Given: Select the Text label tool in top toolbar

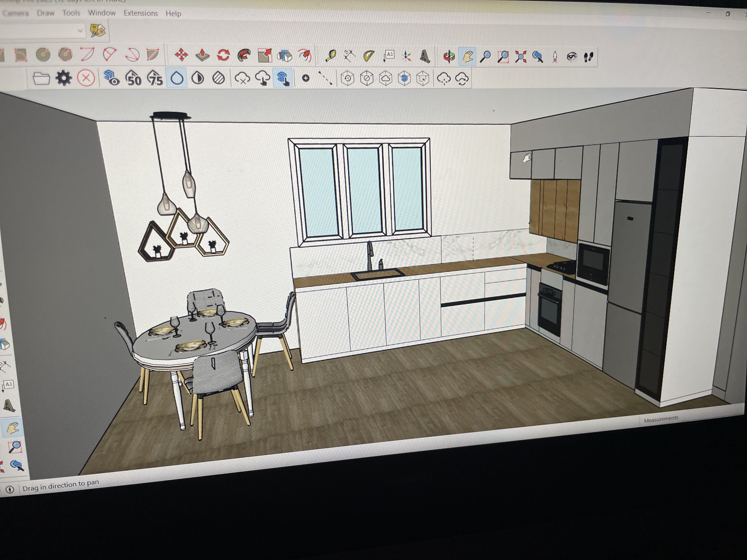Looking at the screenshot, I should coord(389,56).
